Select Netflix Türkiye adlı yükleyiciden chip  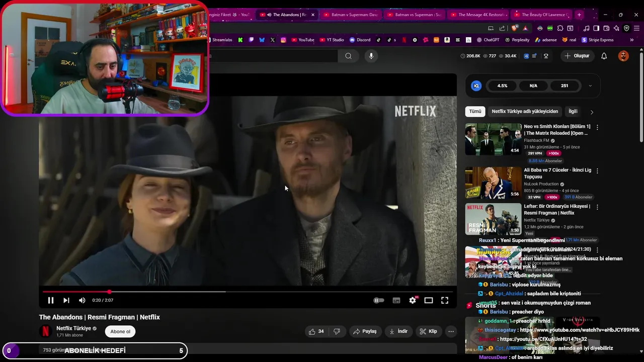point(525,112)
